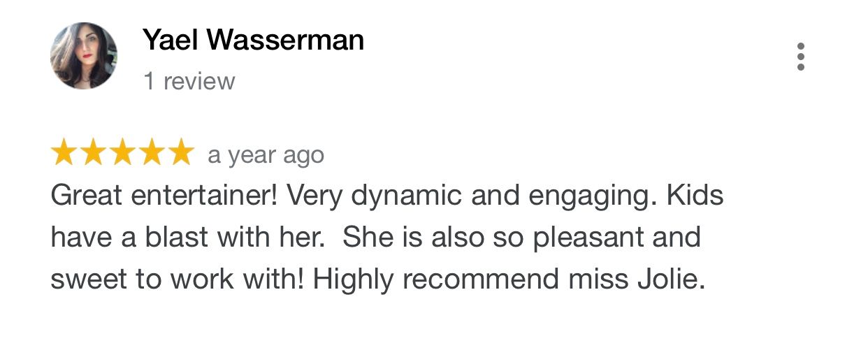
Task: View the reviewer's "1 review" count
Action: click(x=189, y=82)
